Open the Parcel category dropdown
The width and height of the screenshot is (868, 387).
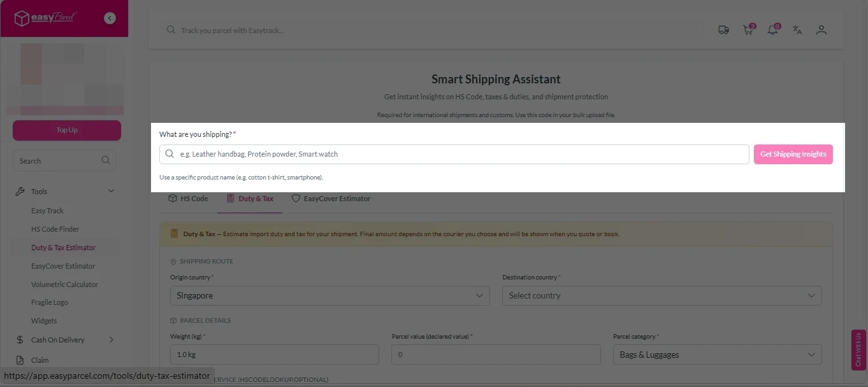716,355
